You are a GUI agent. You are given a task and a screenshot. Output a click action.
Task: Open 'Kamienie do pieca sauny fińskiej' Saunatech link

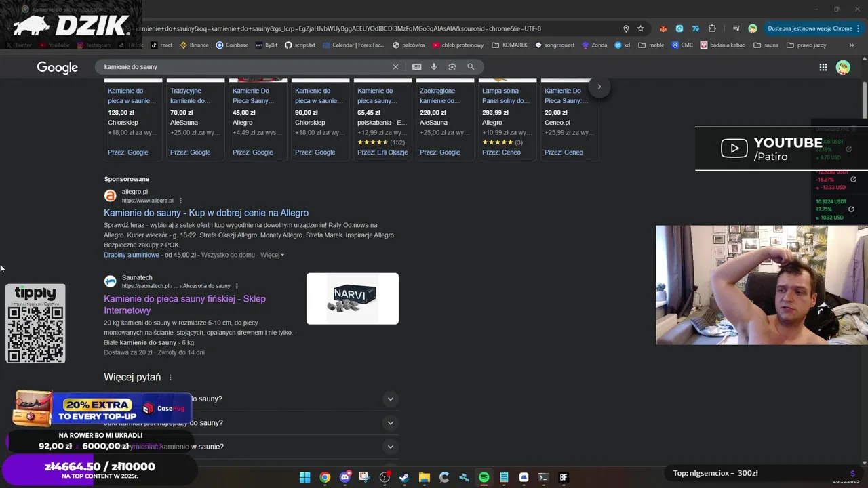[x=184, y=304]
